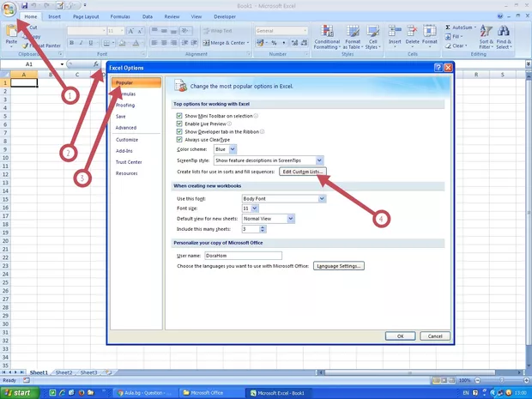Click Percent Style icon in Number group
This screenshot has height=399, width=532.
click(x=274, y=43)
